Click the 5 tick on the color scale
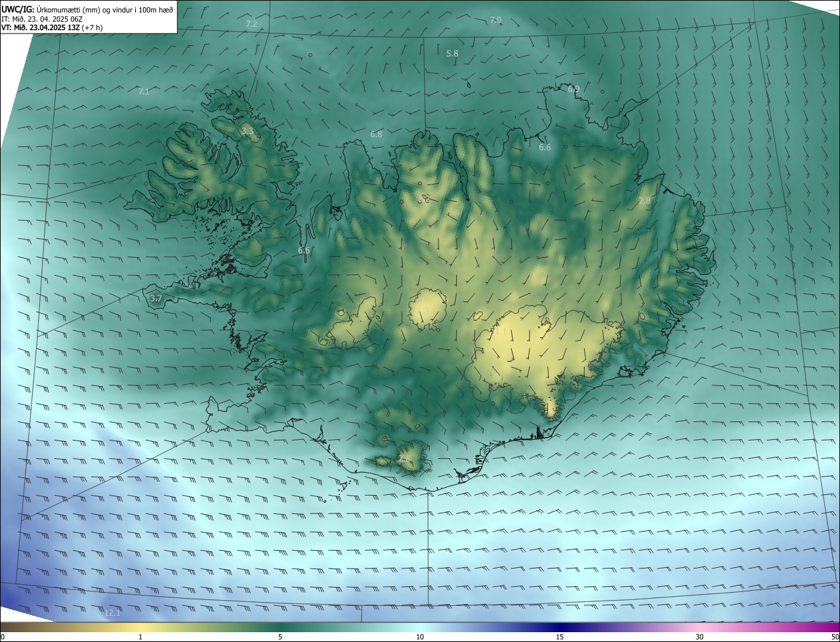840x642 pixels. 280,637
